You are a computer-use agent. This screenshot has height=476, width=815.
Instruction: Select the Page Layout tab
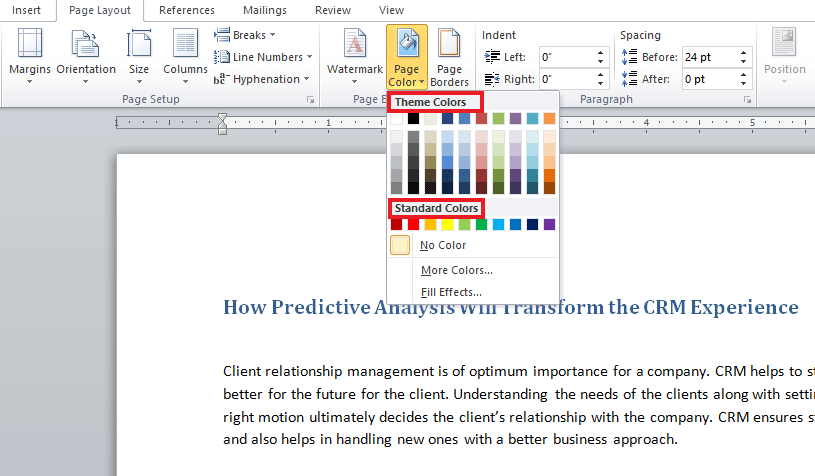[x=100, y=10]
